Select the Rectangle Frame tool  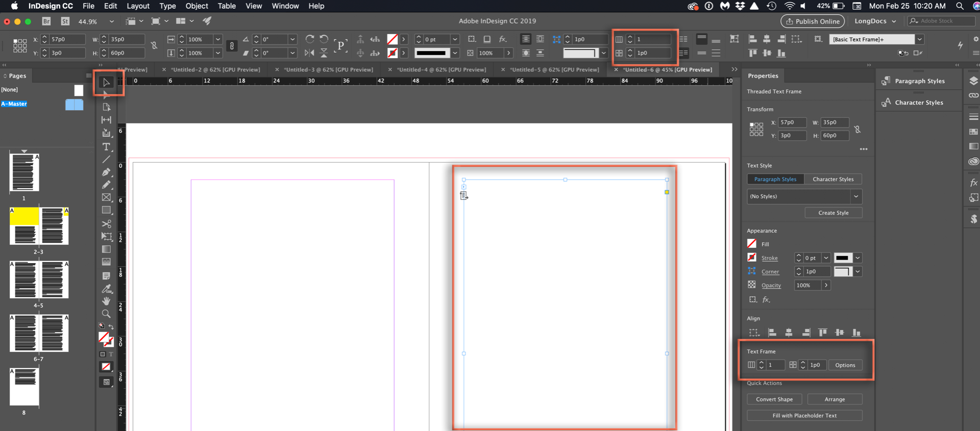(x=106, y=197)
